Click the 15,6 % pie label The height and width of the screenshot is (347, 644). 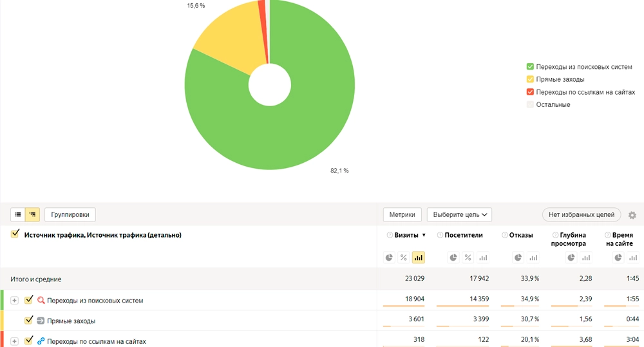click(x=196, y=6)
